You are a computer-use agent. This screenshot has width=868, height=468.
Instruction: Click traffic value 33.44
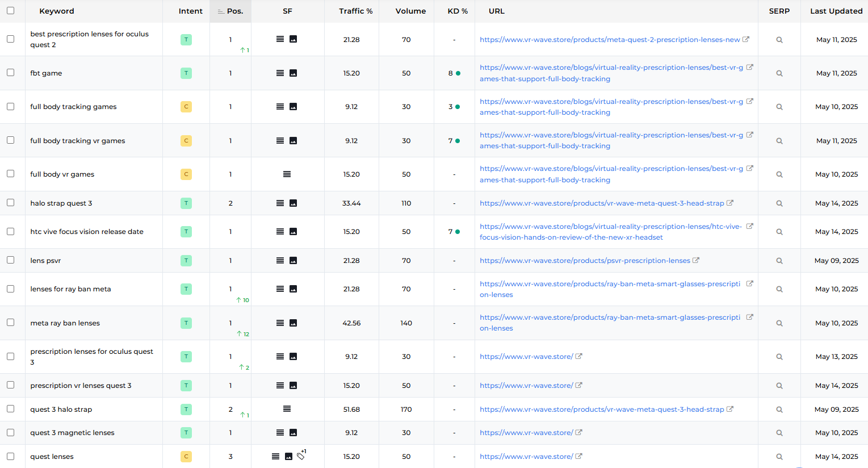pos(351,203)
